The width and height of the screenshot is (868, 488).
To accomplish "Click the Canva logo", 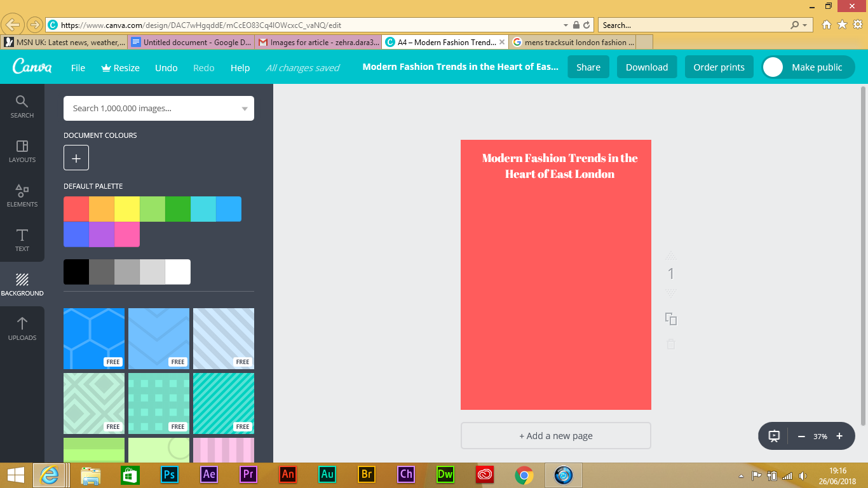I will click(32, 67).
